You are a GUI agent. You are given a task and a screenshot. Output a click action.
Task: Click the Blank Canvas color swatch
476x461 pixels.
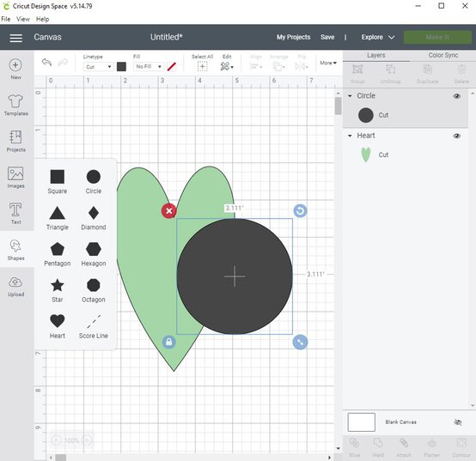[361, 422]
